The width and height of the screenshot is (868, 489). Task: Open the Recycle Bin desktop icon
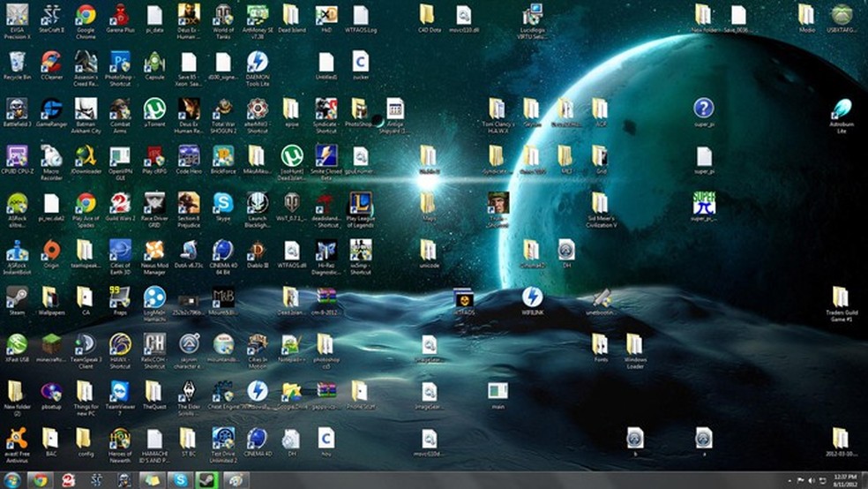pos(17,63)
